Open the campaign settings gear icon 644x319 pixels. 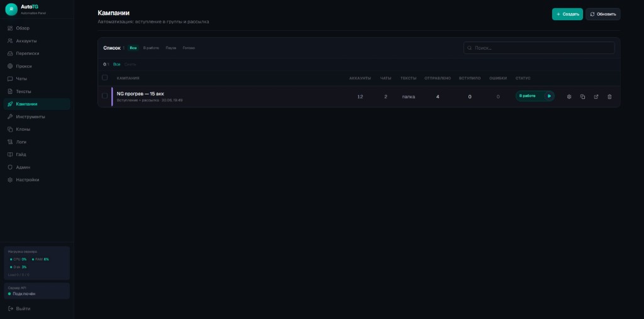point(569,97)
